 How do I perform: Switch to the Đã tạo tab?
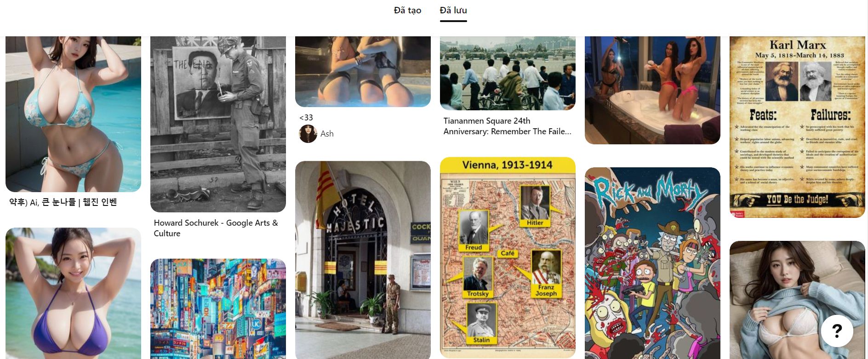[x=407, y=10]
